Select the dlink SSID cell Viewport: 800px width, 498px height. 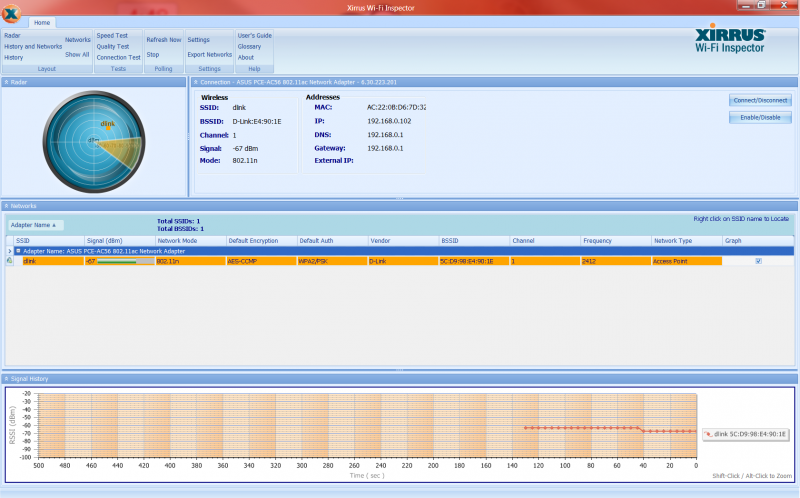(53, 261)
